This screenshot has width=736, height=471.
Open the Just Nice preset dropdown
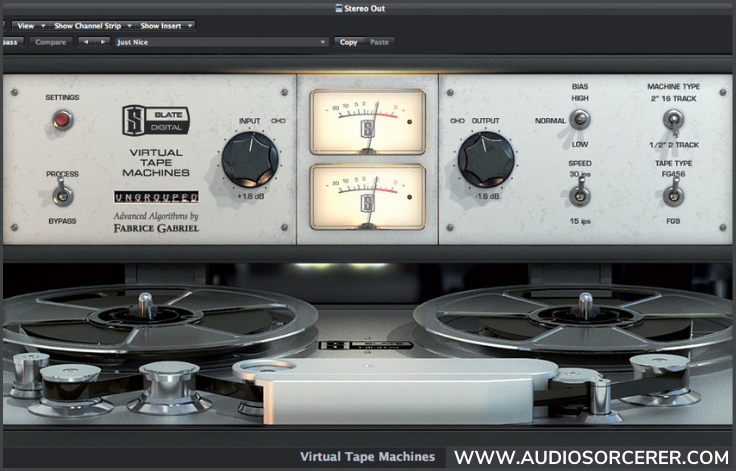point(222,42)
